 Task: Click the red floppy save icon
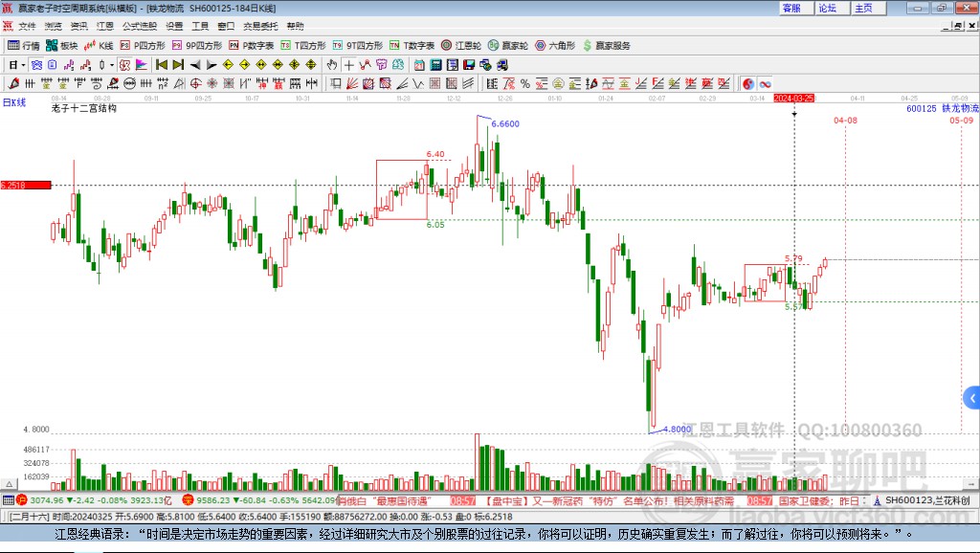coord(469,65)
